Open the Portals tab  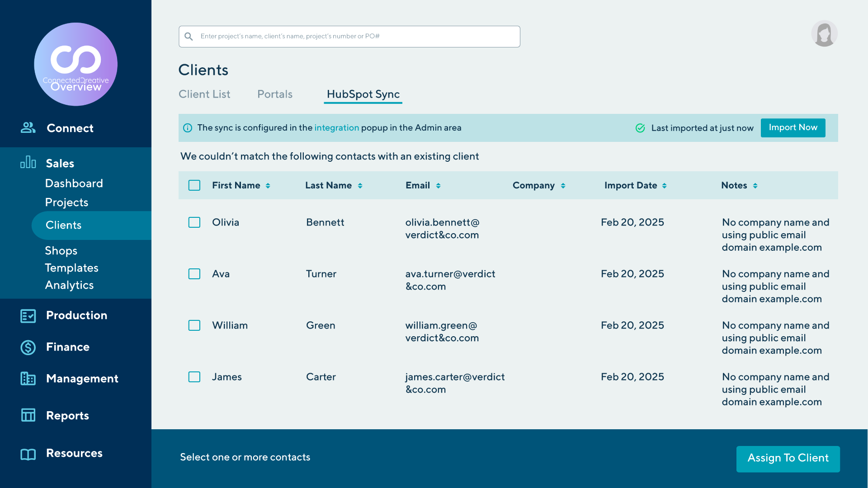[x=275, y=94]
